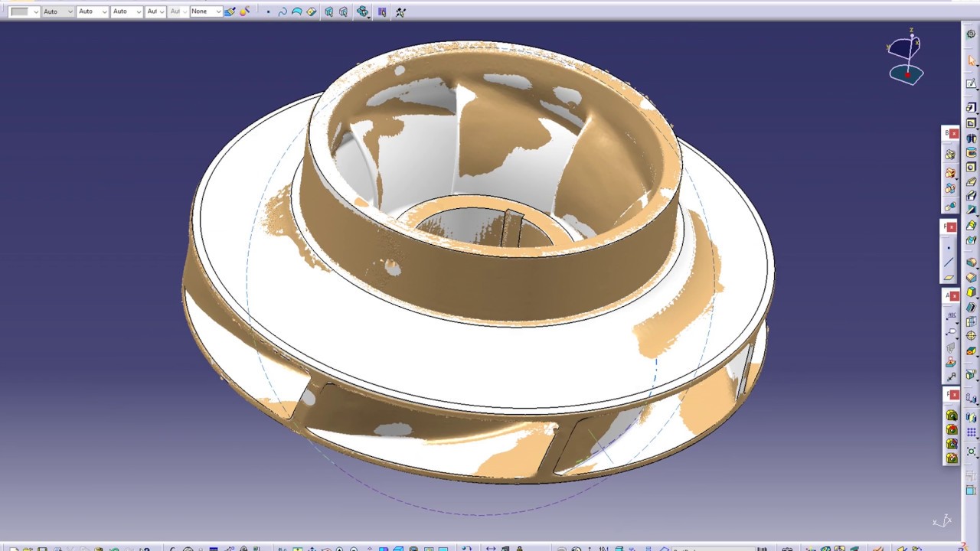Click the Part Design workbench gear icon
The width and height of the screenshot is (980, 551).
[x=971, y=34]
